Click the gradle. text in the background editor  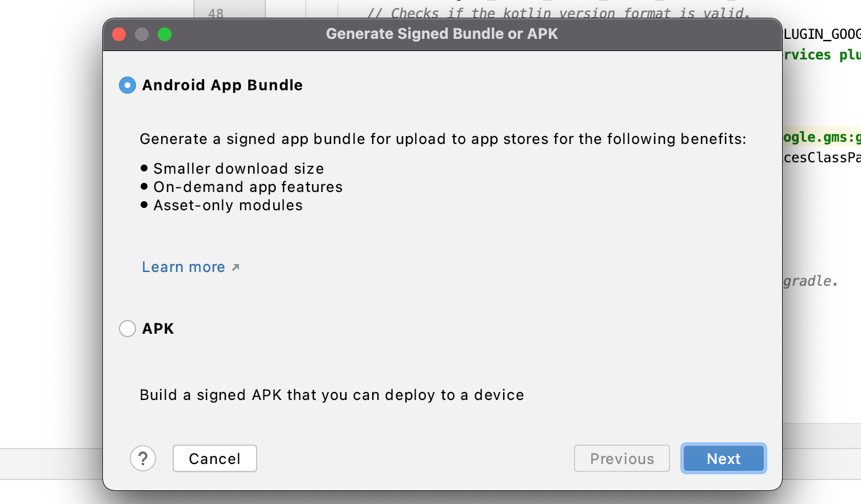click(x=810, y=281)
